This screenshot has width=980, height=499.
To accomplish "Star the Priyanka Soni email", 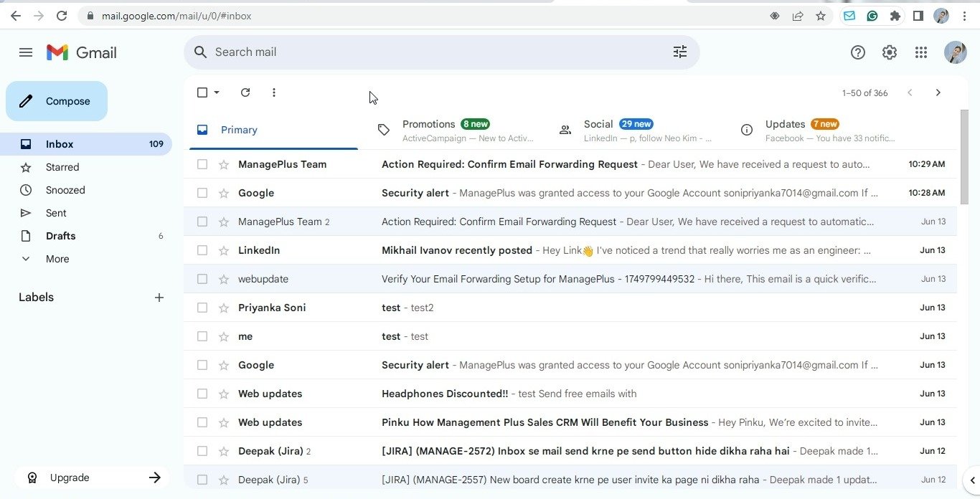I will (224, 308).
